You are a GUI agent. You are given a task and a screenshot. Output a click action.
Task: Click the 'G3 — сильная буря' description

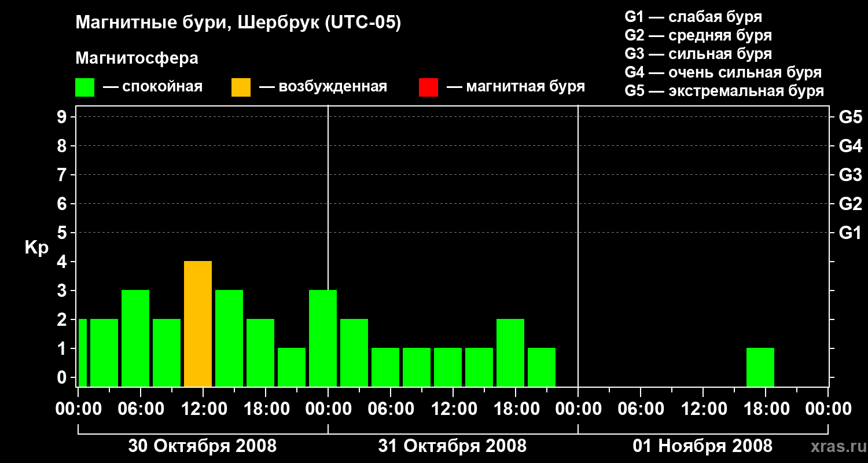698,54
